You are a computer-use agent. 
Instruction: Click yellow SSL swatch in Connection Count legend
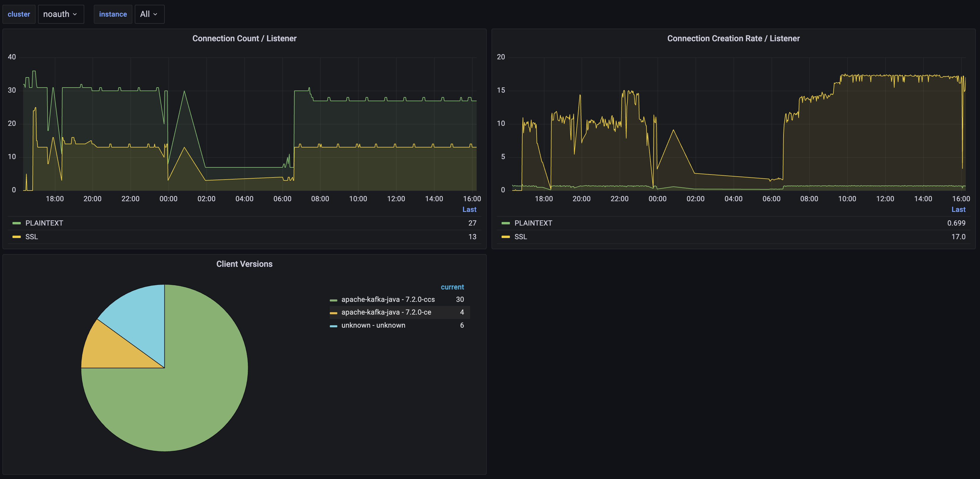tap(16, 237)
